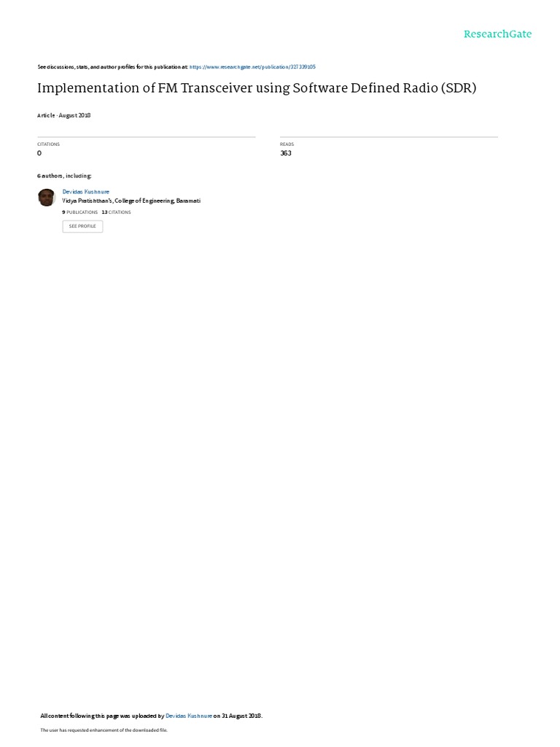Open Devidas Kushnure link in upload notice
This screenshot has height=747, width=560.
tap(189, 716)
